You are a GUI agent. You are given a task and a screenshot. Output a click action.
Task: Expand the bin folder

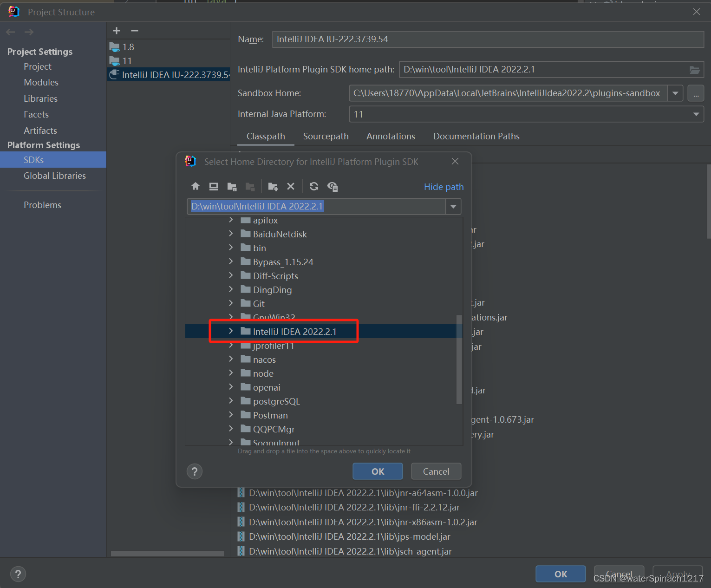(231, 248)
